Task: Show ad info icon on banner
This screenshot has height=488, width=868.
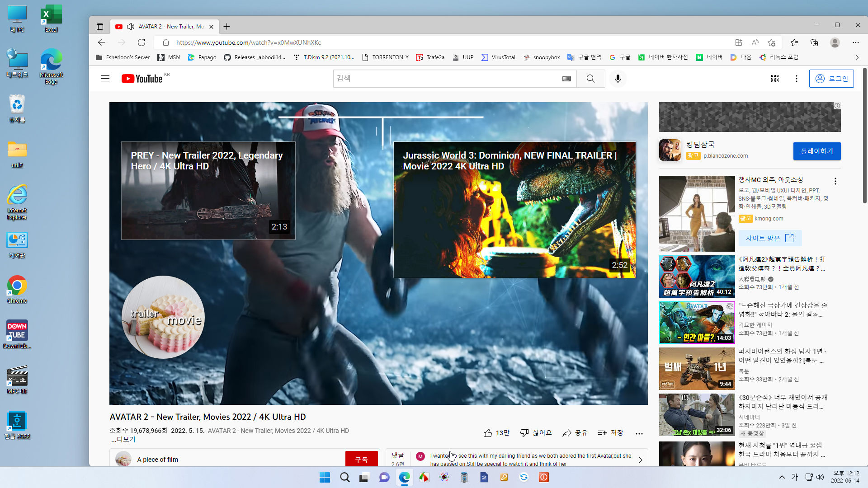Action: (837, 106)
